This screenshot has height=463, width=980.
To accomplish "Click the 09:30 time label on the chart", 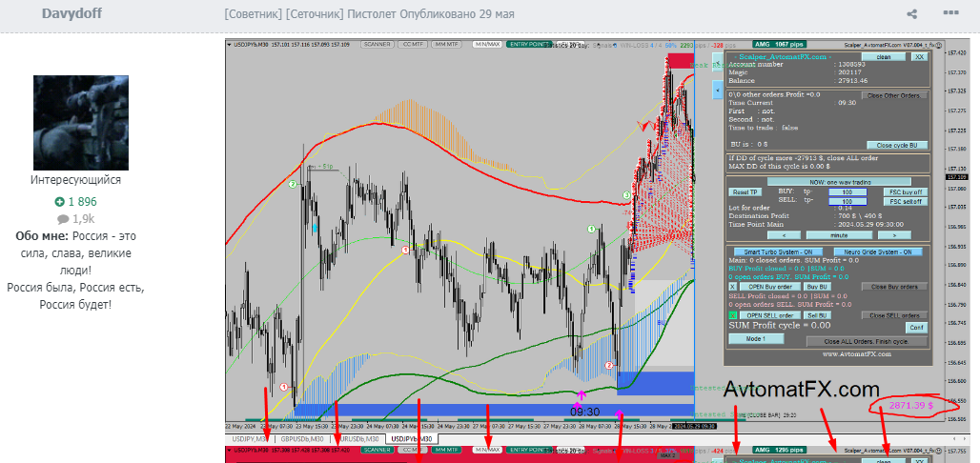I will [585, 412].
